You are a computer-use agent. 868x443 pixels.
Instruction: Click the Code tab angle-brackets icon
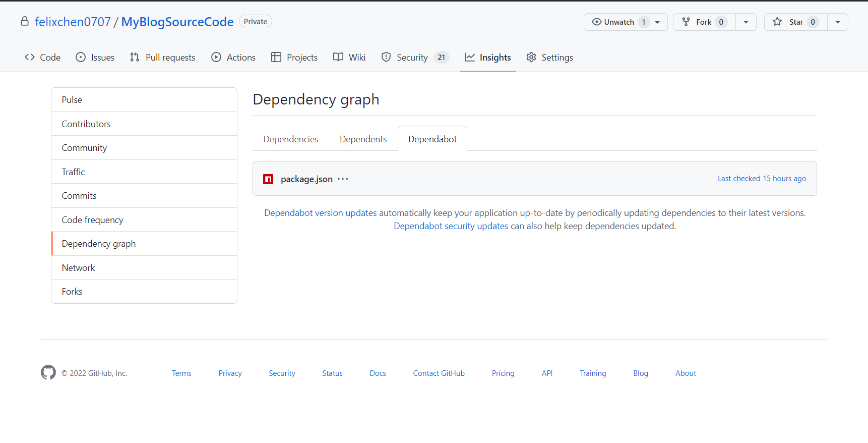[30, 57]
